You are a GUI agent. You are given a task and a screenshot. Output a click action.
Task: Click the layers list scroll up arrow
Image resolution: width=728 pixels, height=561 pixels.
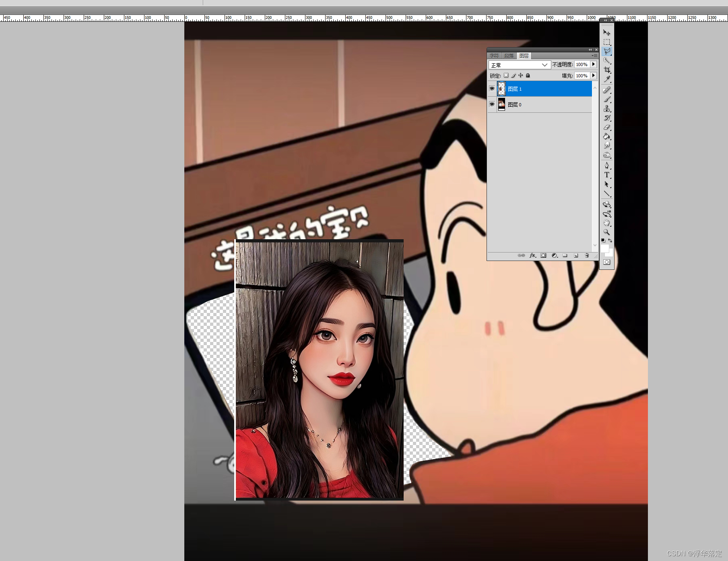(x=595, y=88)
